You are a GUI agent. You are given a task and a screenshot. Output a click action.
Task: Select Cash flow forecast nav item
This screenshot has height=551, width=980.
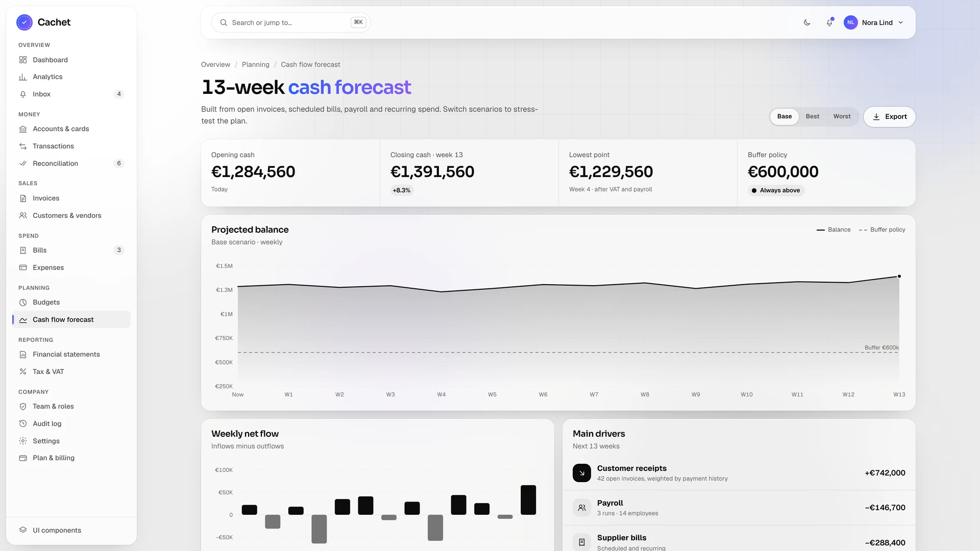(x=71, y=320)
